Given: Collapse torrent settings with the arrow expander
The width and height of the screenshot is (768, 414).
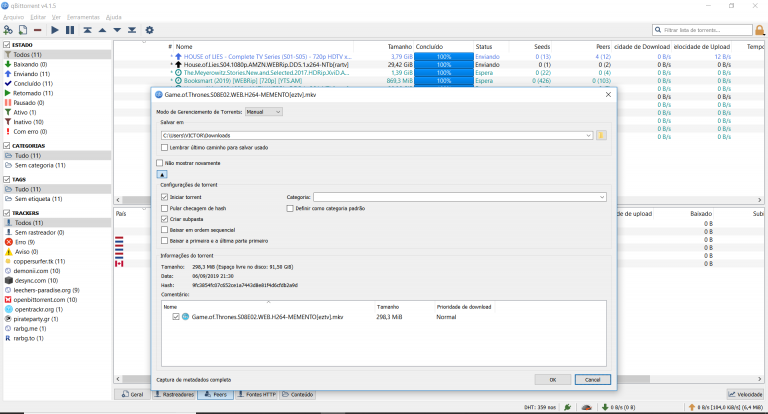Looking at the screenshot, I should [x=162, y=174].
